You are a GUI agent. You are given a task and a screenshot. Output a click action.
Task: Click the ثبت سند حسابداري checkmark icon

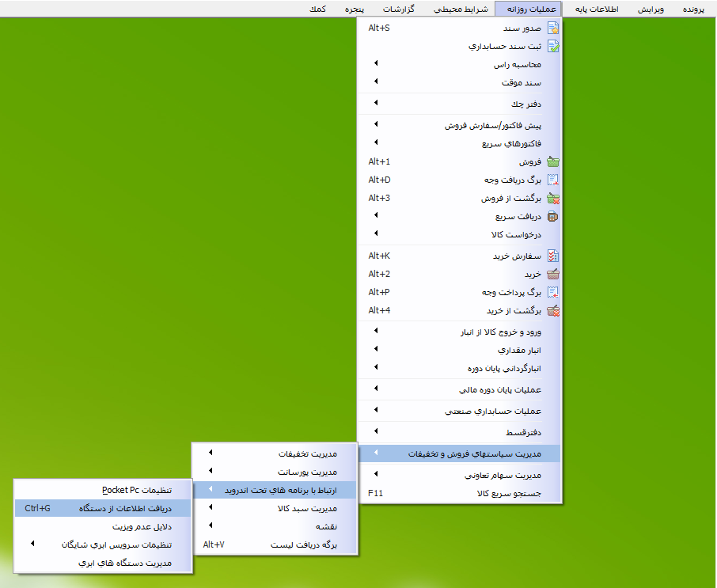553,45
